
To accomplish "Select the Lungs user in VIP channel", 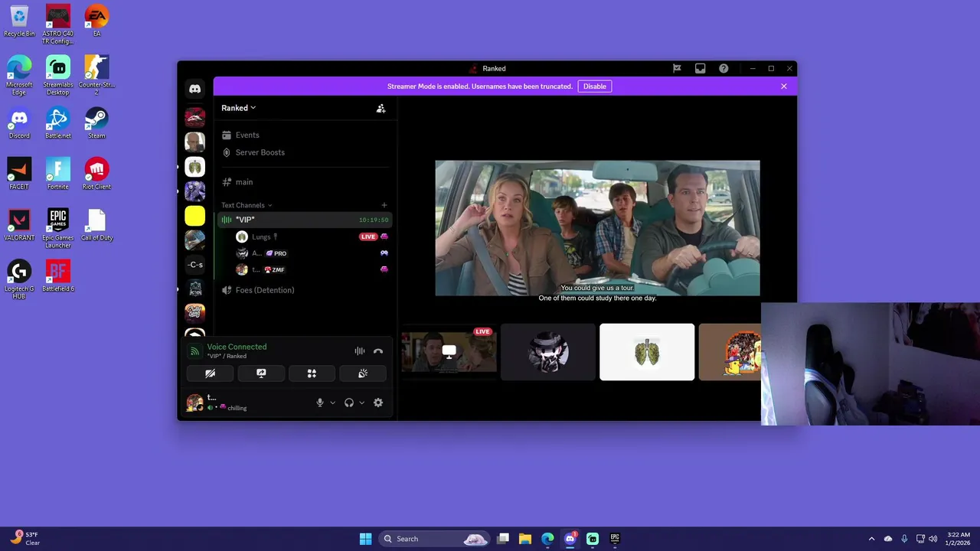I will 263,237.
